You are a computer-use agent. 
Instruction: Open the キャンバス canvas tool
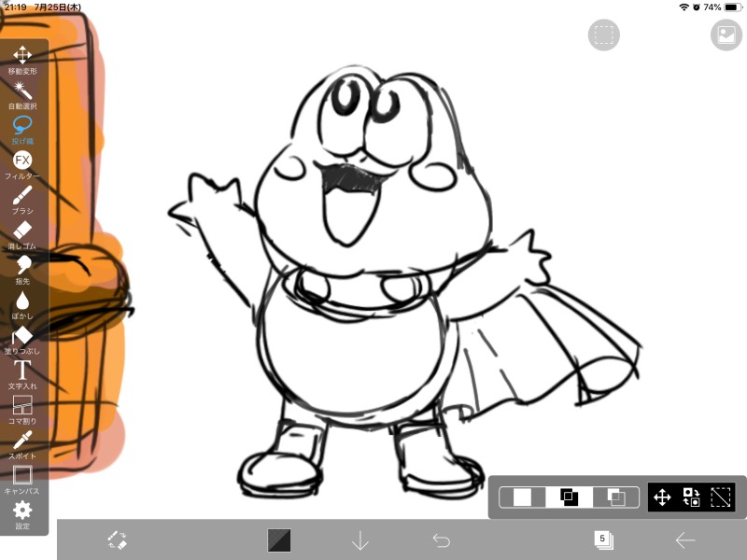coord(22,480)
